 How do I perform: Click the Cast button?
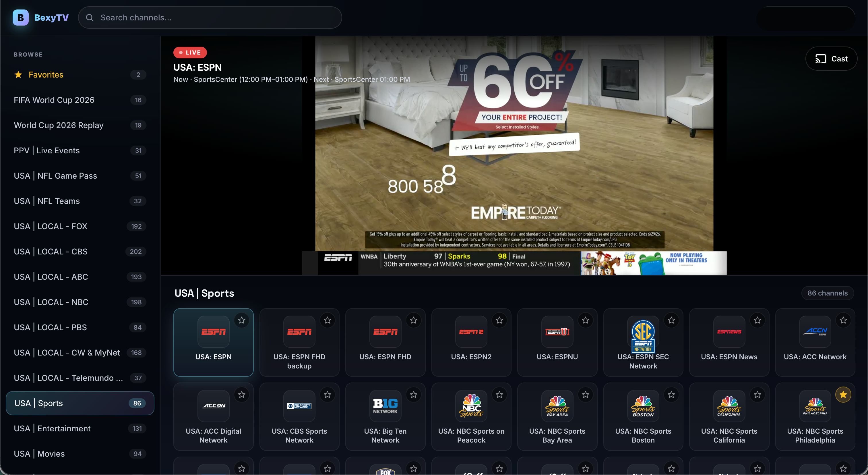tap(831, 59)
